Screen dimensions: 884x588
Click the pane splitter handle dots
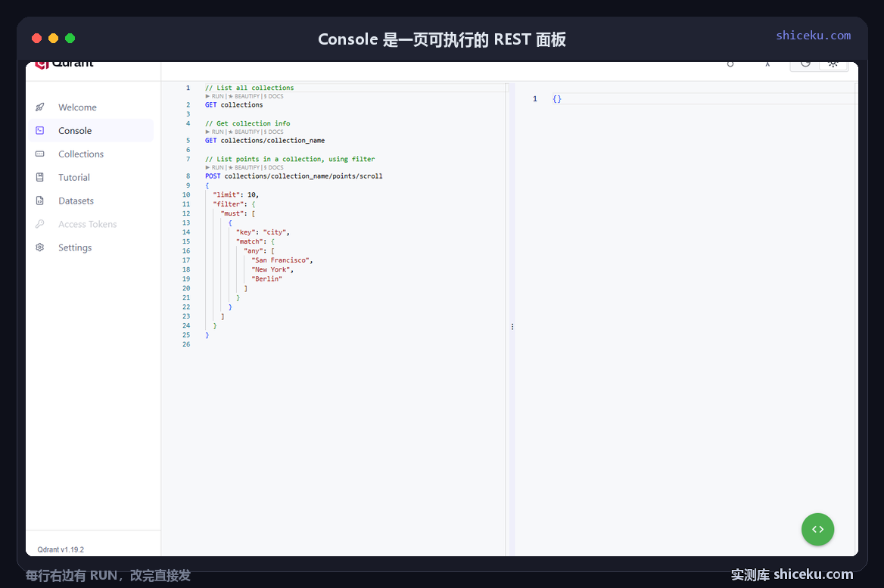pyautogui.click(x=512, y=326)
